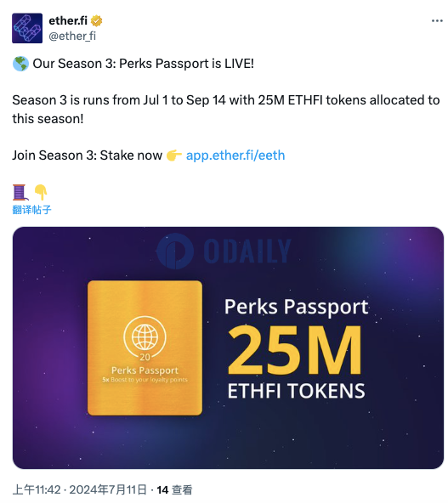The width and height of the screenshot is (448, 503).
Task: Click the ODAILY watermark logo
Action: coord(224,251)
